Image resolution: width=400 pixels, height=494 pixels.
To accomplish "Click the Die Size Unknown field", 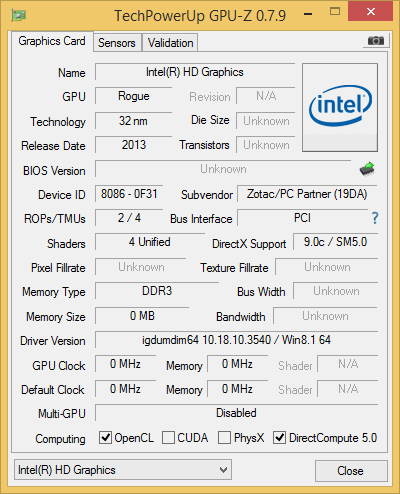I will [x=266, y=121].
